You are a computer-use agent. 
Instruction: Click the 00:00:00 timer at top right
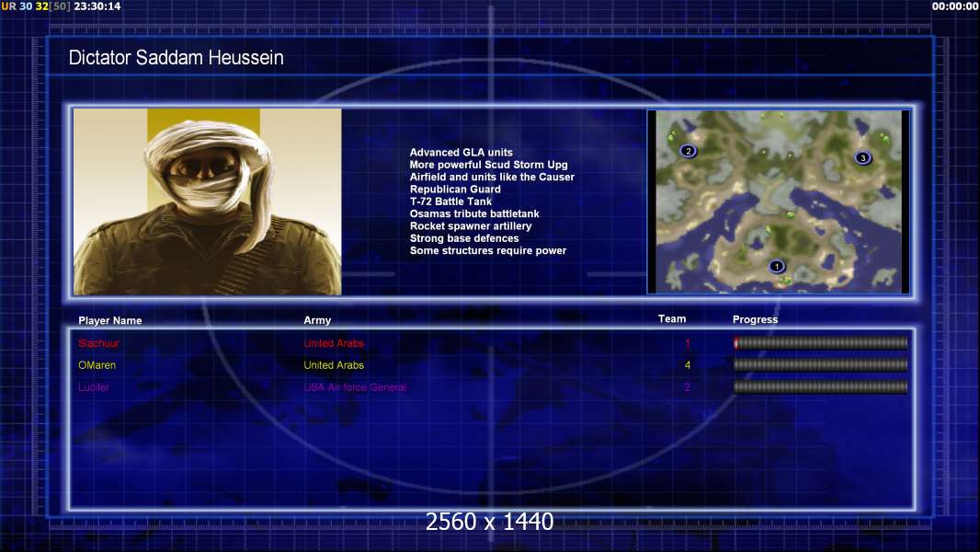[x=955, y=6]
